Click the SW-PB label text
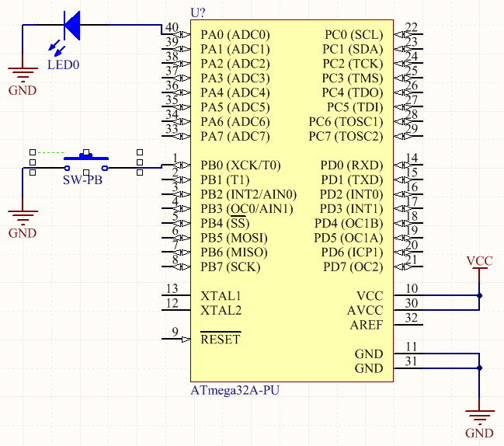This screenshot has height=446, width=504. tap(82, 179)
